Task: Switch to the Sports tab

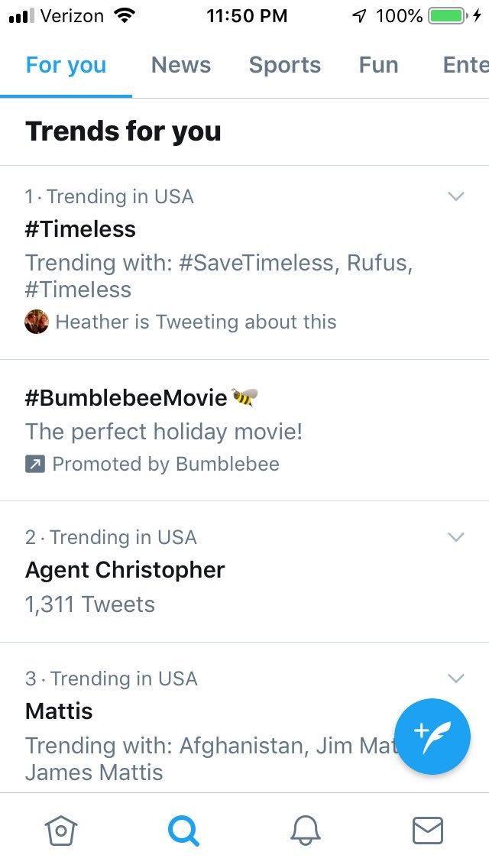Action: point(285,65)
